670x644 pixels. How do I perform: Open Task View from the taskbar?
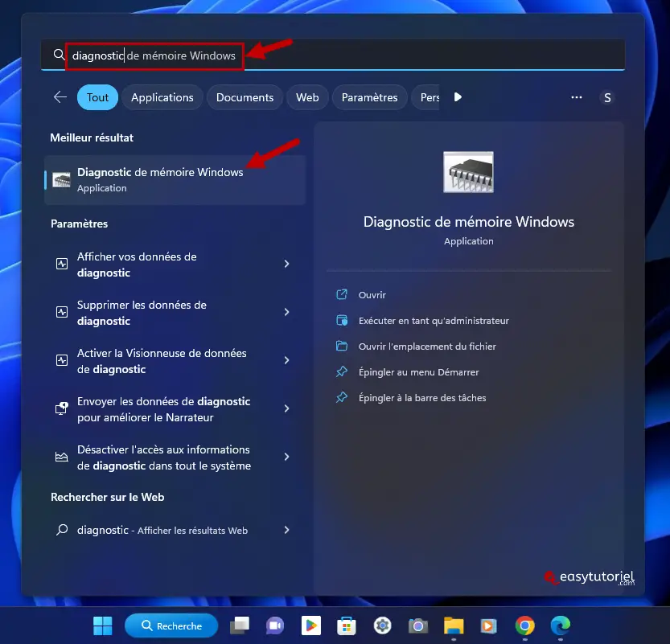(240, 626)
